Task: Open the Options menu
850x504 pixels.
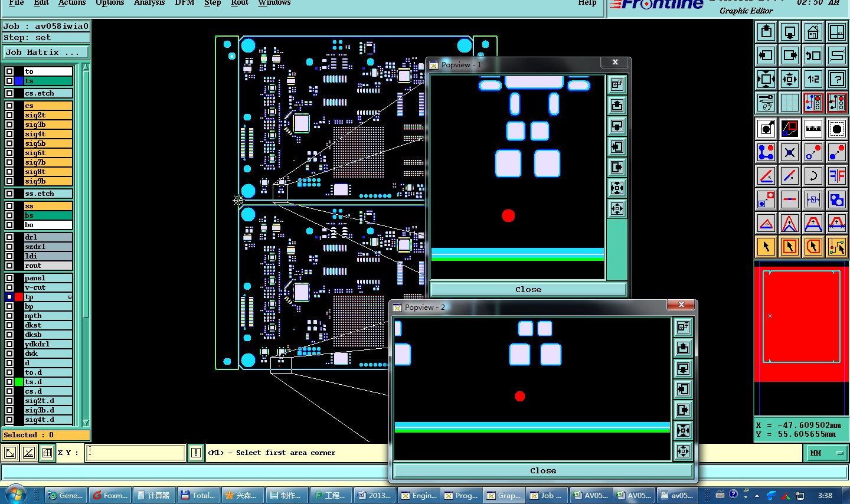Action: point(110,3)
